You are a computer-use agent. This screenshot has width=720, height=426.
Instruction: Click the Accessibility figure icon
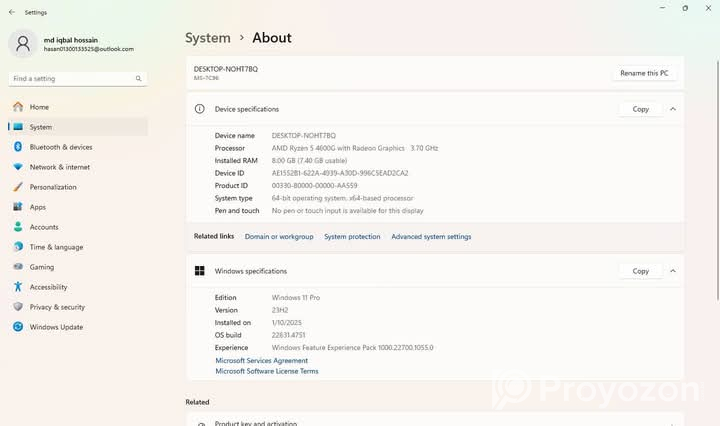[18, 286]
